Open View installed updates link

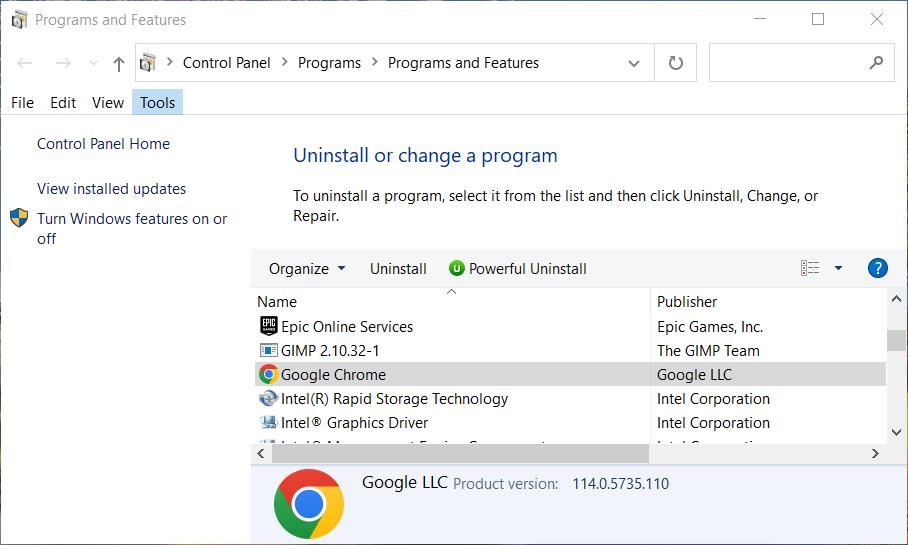pyautogui.click(x=111, y=189)
